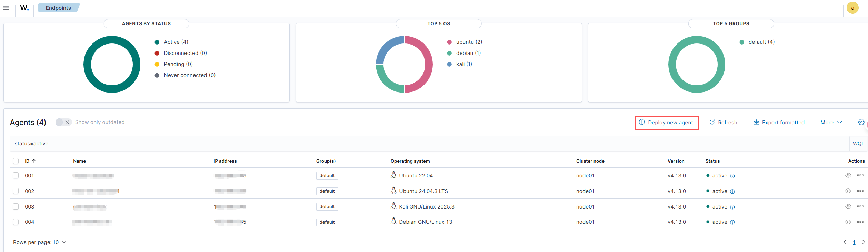The width and height of the screenshot is (868, 252).
Task: Check the select all agents checkbox
Action: point(16,161)
